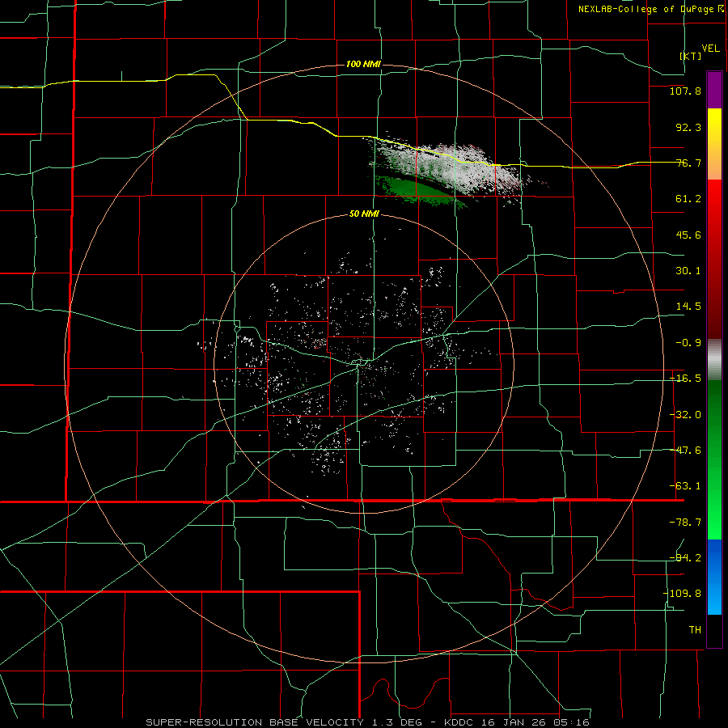Viewport: 728px width, 728px height.
Task: Click the 50 NMI range ring label
Action: 364,214
